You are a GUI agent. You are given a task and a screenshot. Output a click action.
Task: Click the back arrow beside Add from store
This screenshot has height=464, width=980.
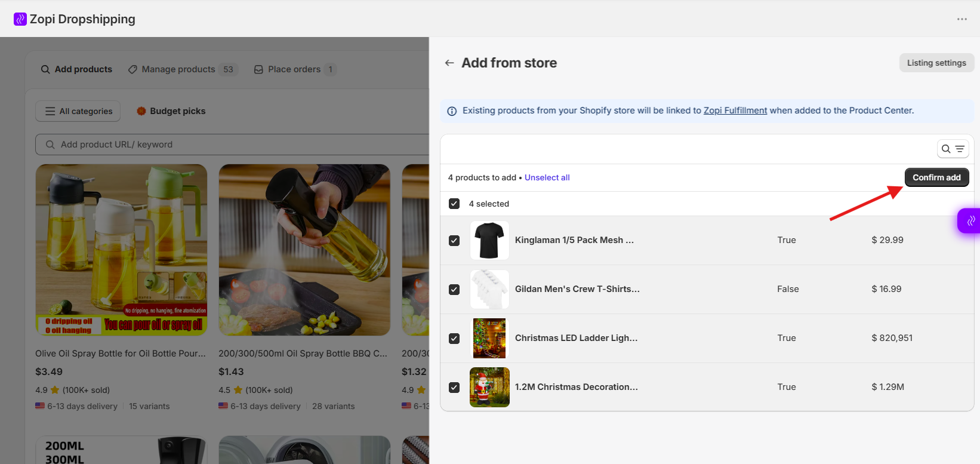point(449,63)
